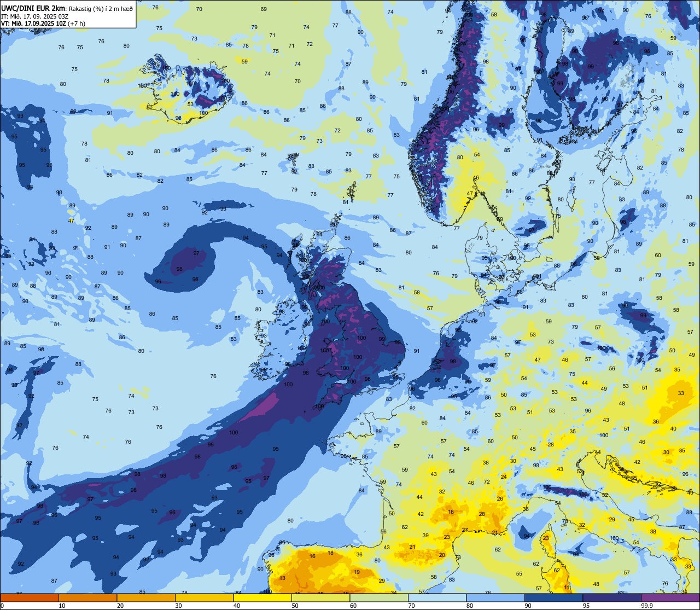
Task: Click the humidity value '39' on the map
Action: (x=425, y=536)
